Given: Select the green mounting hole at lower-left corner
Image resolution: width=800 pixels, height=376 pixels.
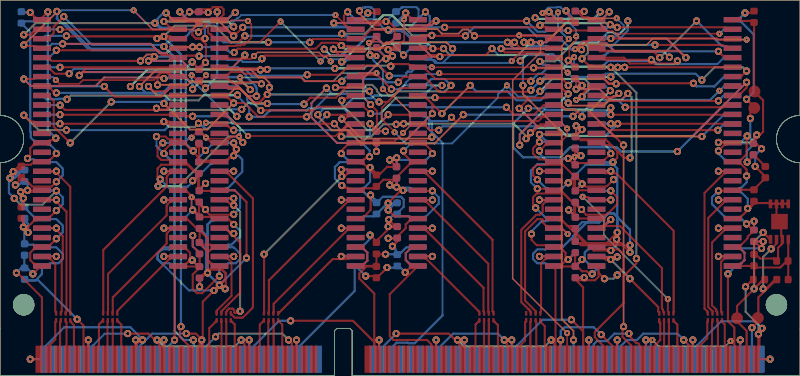Looking at the screenshot, I should 23,305.
